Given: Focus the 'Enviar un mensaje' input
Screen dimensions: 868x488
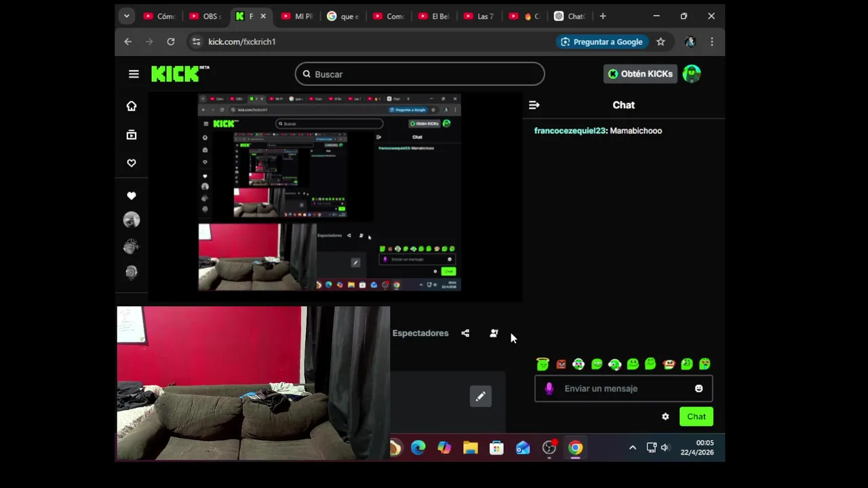Looking at the screenshot, I should tap(624, 388).
